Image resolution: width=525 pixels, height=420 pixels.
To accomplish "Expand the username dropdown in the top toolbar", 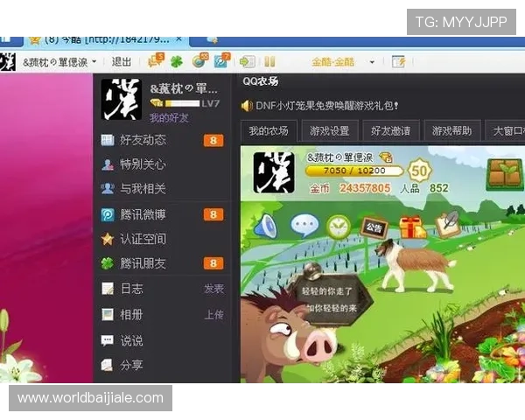I will (x=94, y=61).
